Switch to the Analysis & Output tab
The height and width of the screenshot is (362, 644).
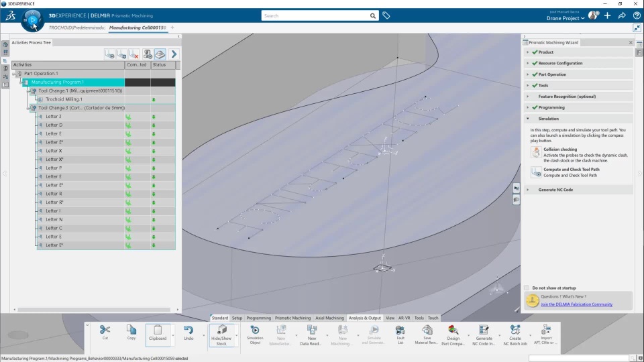point(365,318)
